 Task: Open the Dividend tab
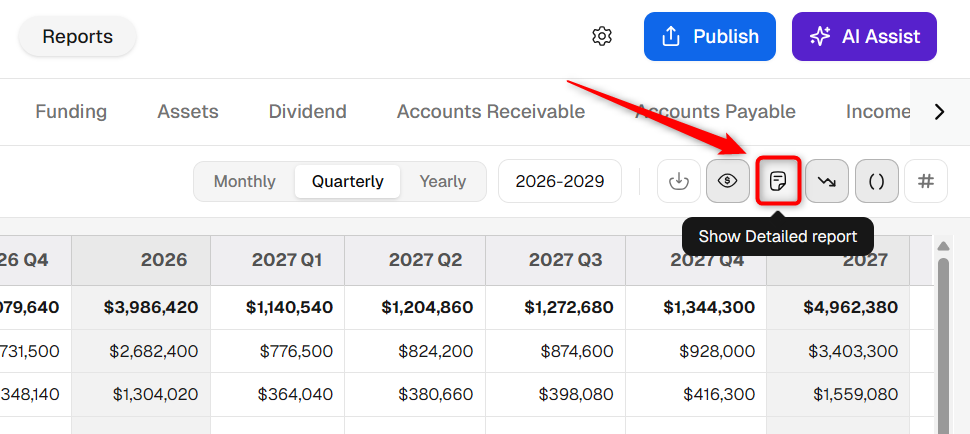307,112
